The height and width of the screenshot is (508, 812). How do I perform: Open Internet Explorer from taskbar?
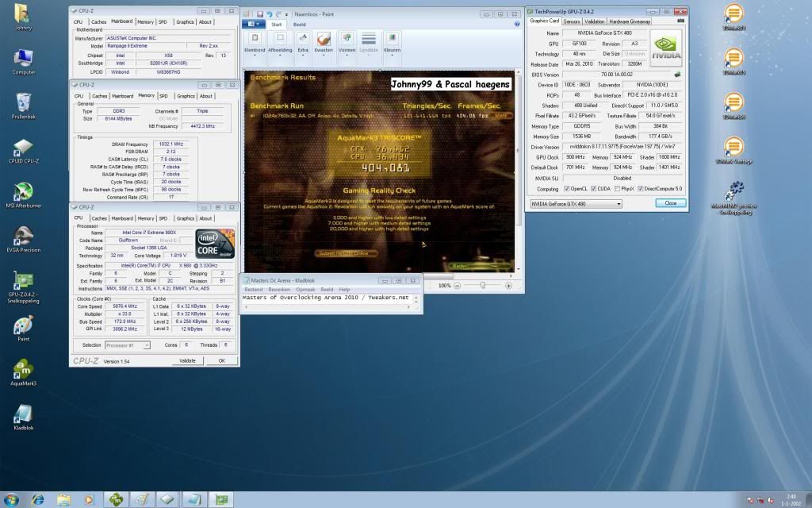click(x=37, y=500)
